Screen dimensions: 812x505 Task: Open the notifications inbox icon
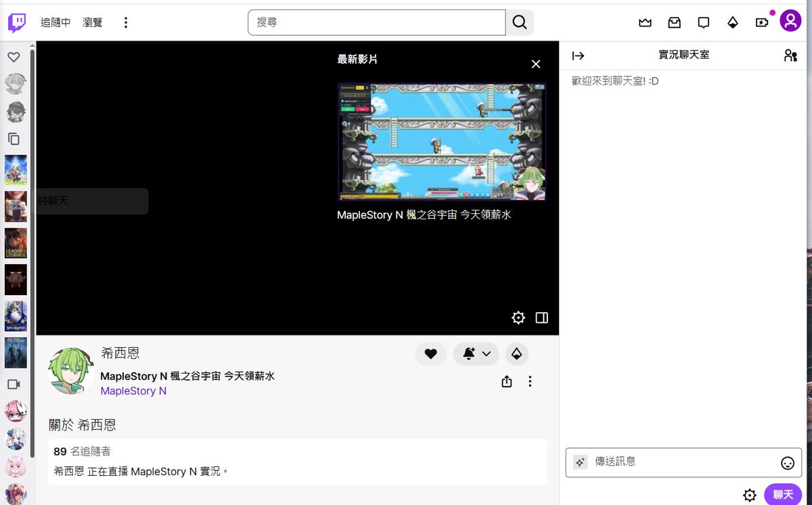[x=675, y=22]
